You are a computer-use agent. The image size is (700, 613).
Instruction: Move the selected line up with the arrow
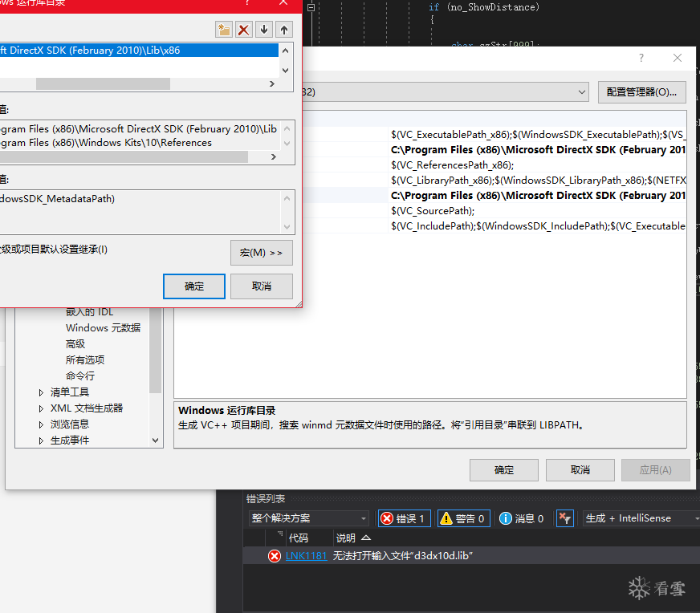[284, 30]
